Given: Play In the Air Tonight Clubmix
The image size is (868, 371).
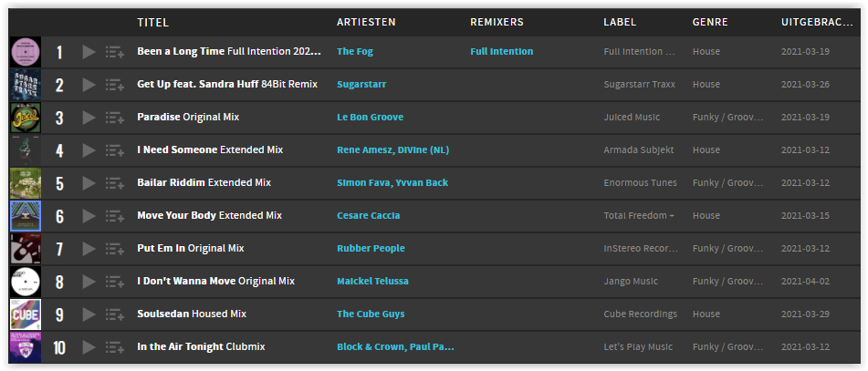Looking at the screenshot, I should pos(89,347).
